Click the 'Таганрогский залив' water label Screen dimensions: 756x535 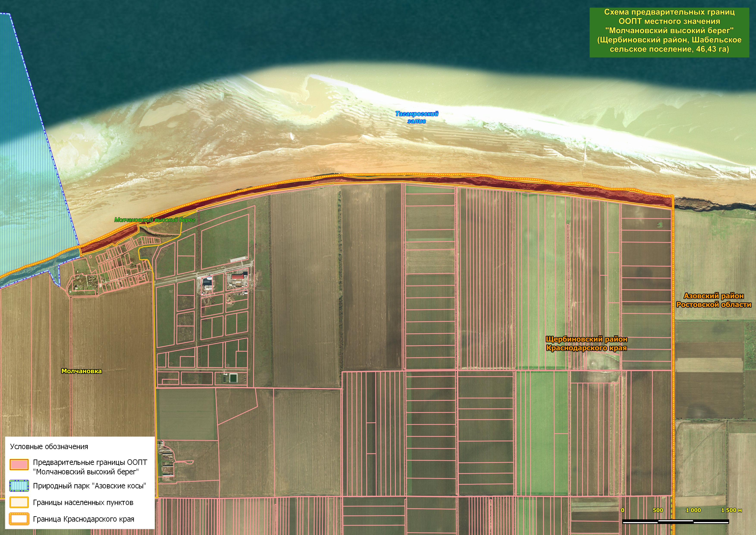(x=417, y=117)
